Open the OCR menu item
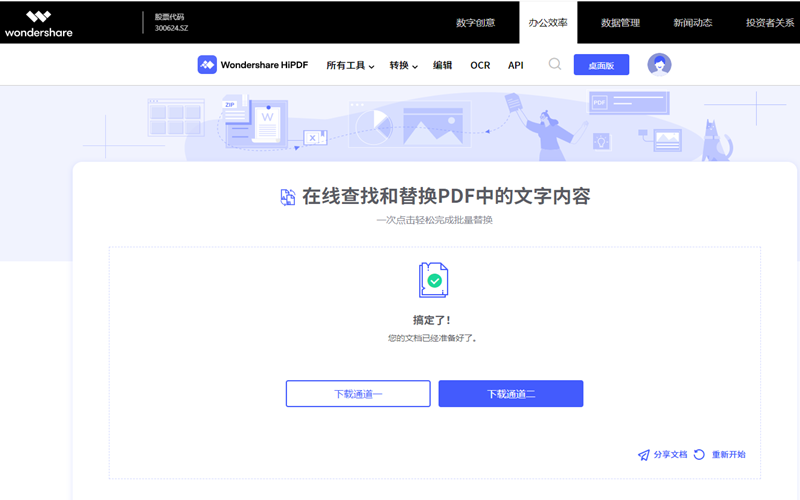Screen dimensions: 800x500 (480, 66)
